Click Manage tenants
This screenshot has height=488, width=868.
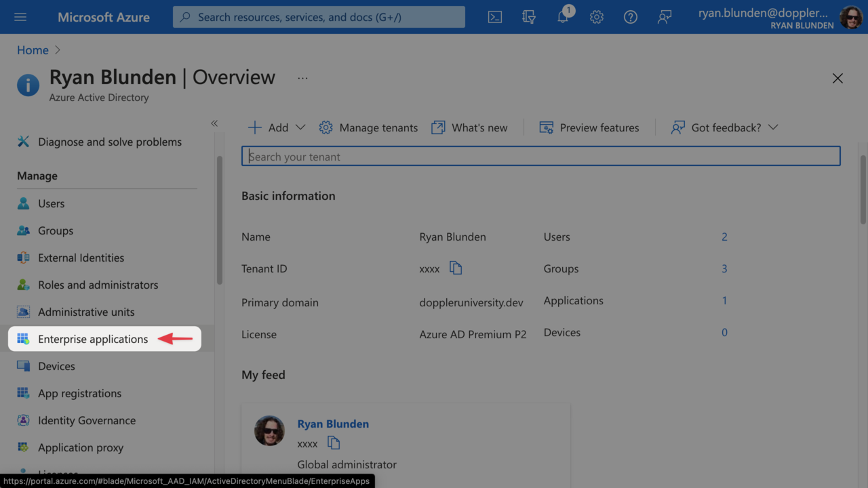(x=368, y=127)
